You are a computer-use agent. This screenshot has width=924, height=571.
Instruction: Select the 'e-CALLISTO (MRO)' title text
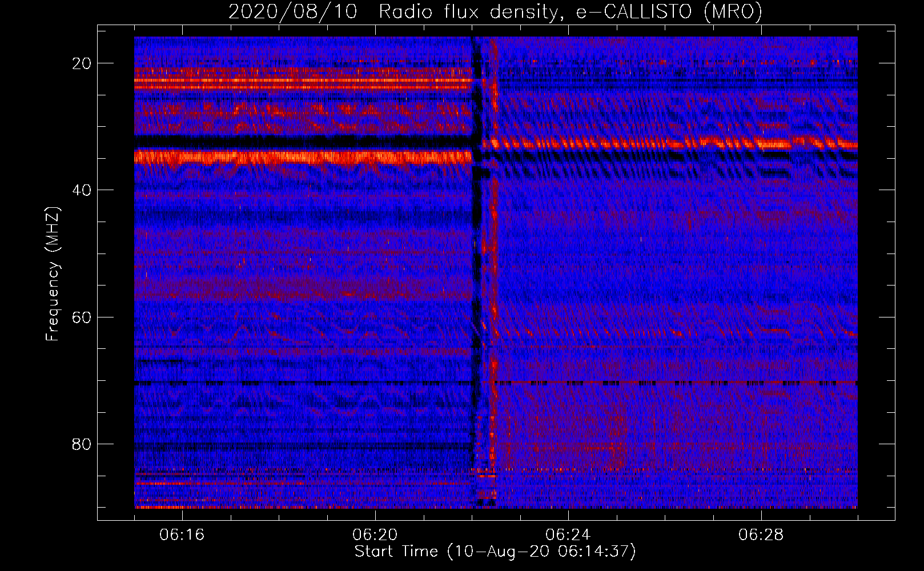[x=669, y=12]
